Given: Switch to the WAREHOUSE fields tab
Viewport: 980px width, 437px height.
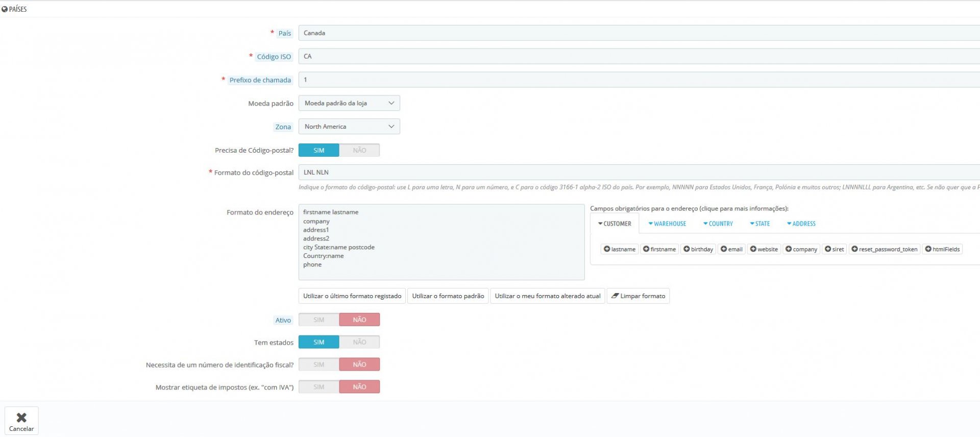Looking at the screenshot, I should coord(667,224).
